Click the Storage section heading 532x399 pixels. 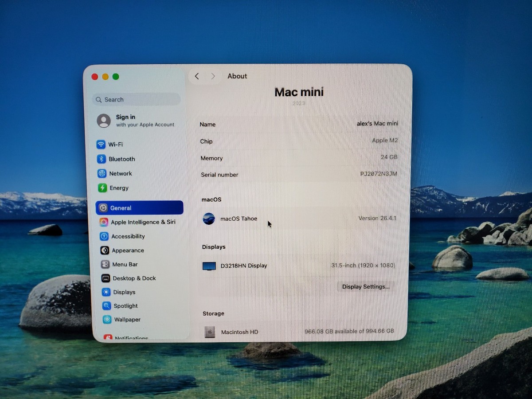click(x=214, y=313)
